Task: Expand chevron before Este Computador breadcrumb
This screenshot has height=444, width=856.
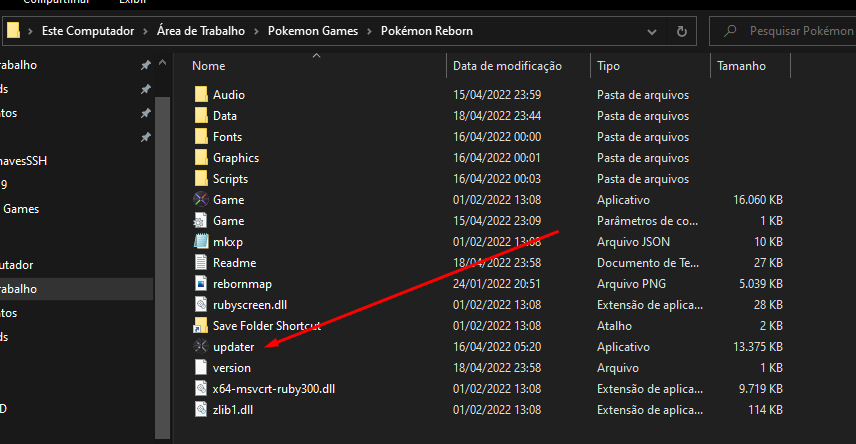Action: click(30, 32)
